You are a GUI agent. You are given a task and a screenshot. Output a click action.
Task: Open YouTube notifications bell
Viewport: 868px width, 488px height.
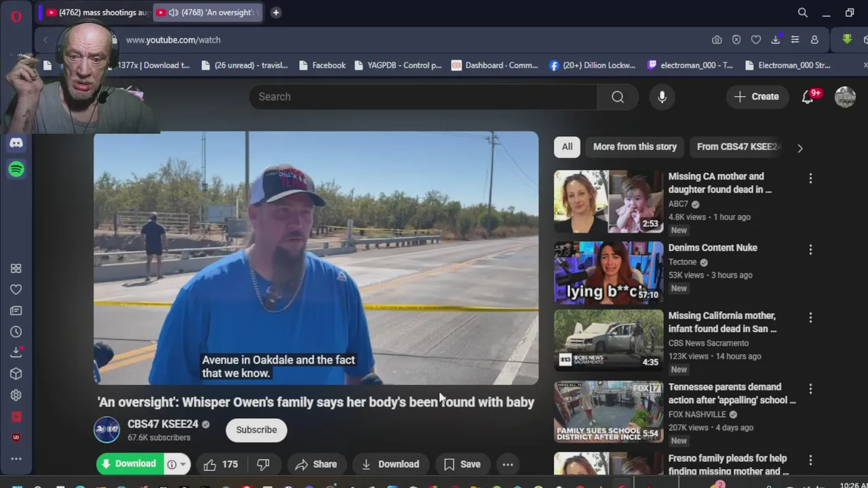coord(808,97)
